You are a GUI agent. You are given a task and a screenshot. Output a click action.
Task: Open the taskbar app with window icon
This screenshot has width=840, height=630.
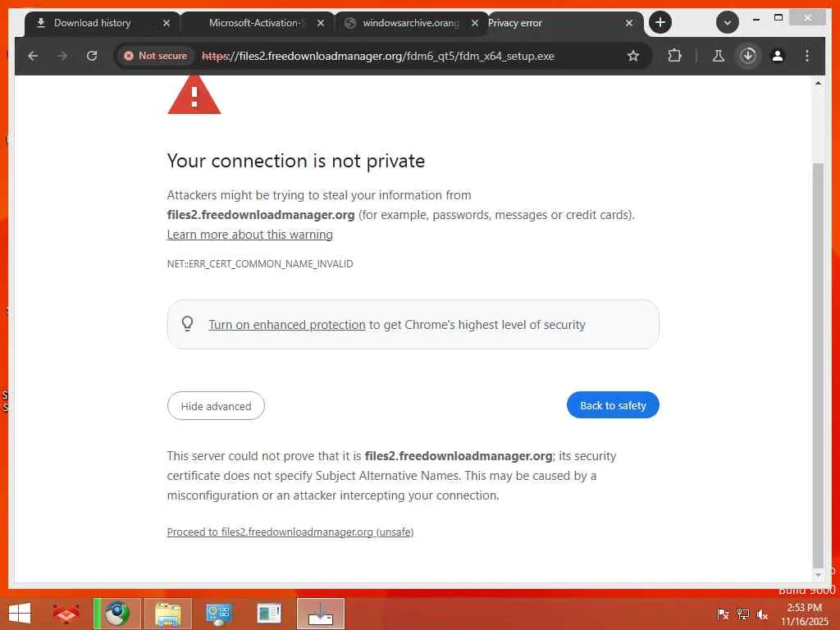point(269,614)
